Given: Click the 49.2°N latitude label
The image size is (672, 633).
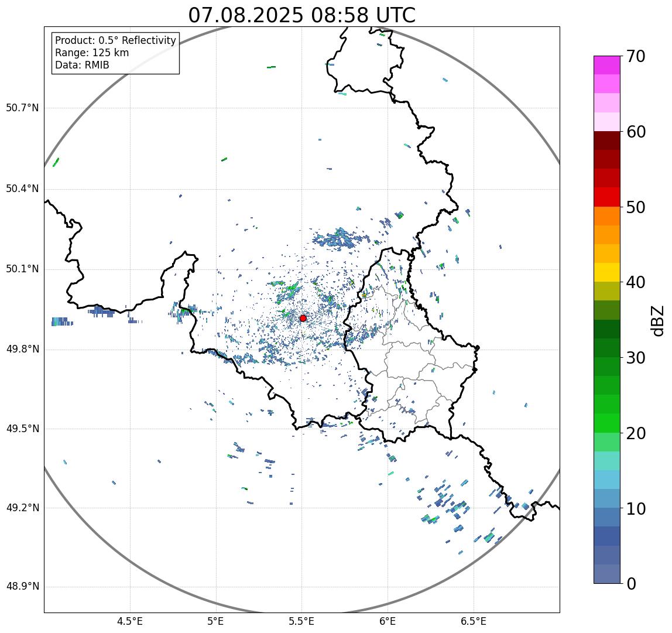Looking at the screenshot, I should click(22, 508).
